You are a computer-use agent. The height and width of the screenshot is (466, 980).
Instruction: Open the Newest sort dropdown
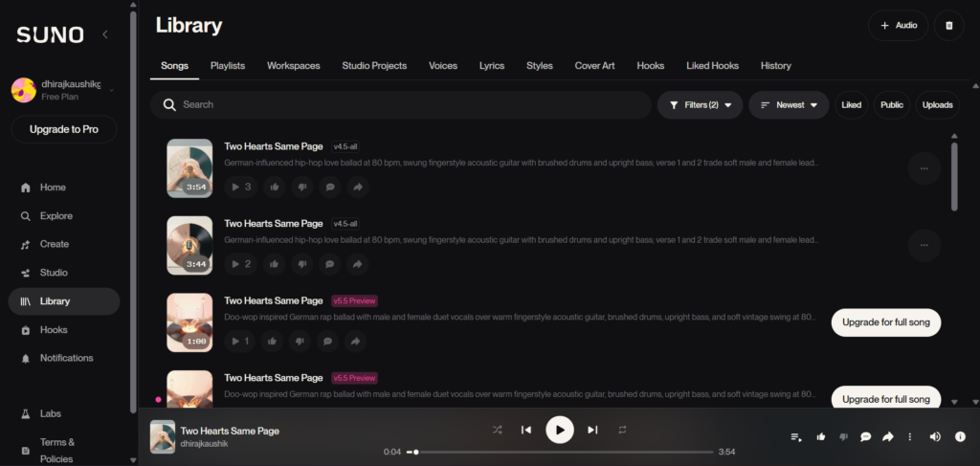coord(789,105)
